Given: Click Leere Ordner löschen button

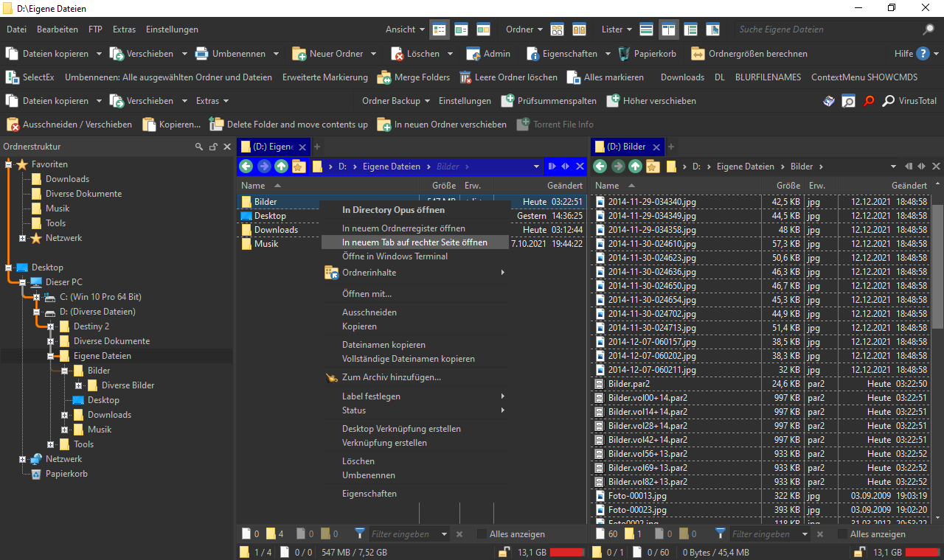Looking at the screenshot, I should click(x=508, y=77).
